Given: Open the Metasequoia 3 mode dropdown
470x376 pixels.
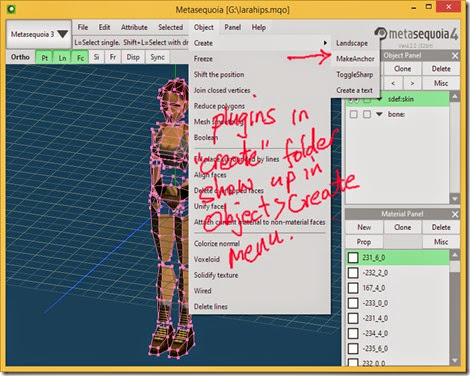Looking at the screenshot, I should (39, 34).
